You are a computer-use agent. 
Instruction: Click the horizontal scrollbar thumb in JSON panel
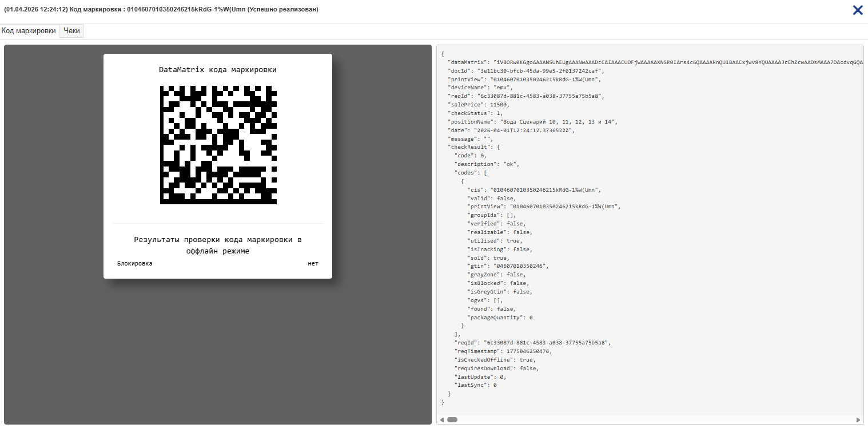click(x=452, y=419)
